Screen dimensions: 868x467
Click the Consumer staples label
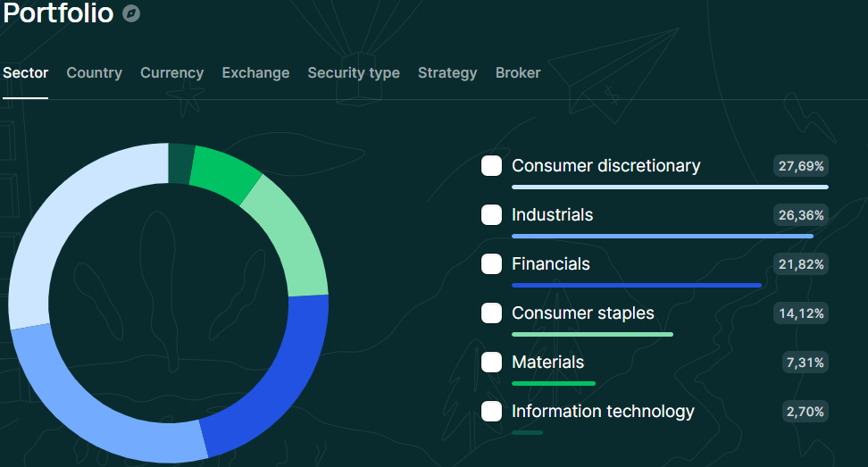click(x=583, y=313)
